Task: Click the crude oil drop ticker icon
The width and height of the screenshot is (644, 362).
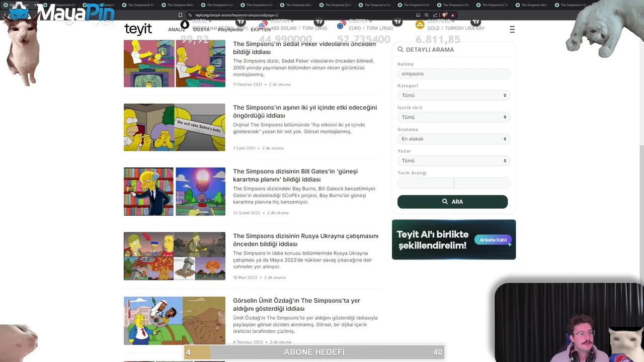Action: [185, 24]
